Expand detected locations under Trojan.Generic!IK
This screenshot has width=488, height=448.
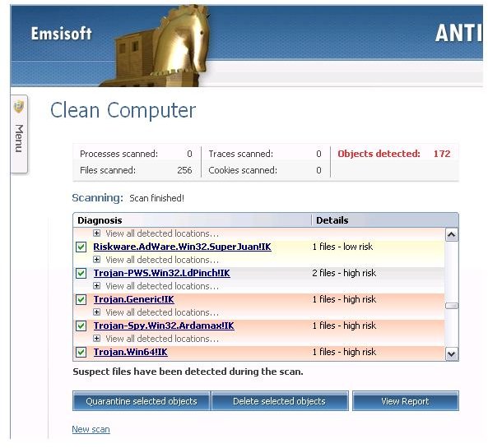tap(97, 312)
